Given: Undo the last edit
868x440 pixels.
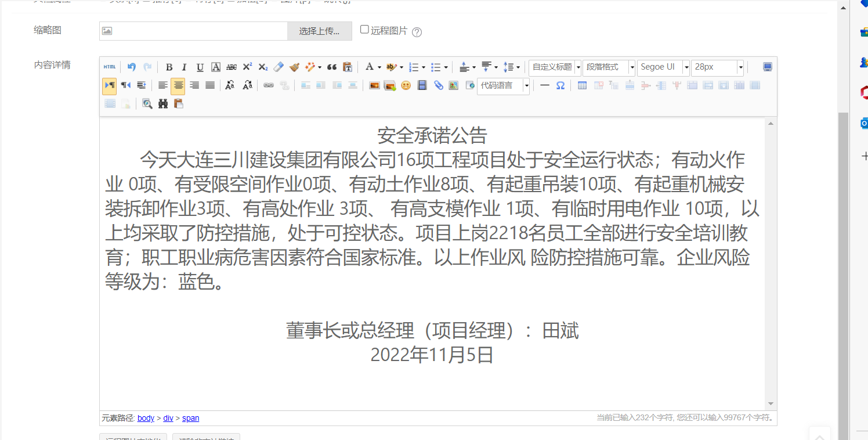Looking at the screenshot, I should (x=132, y=67).
